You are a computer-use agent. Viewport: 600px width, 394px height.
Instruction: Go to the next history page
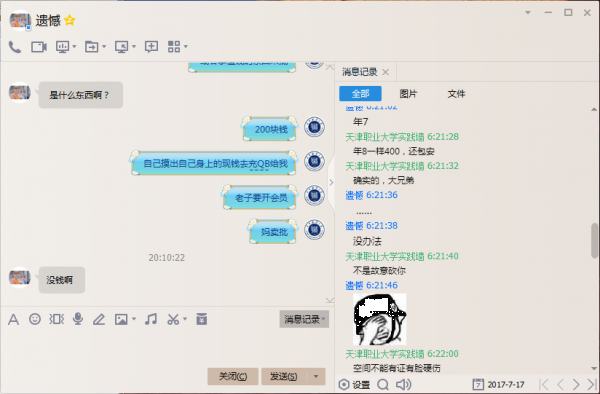[x=576, y=384]
